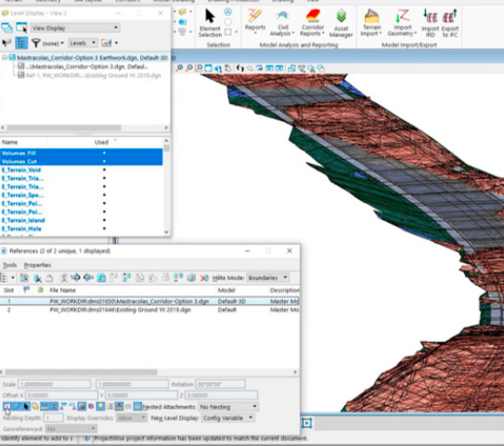Click the Import IRD icon

click(430, 23)
